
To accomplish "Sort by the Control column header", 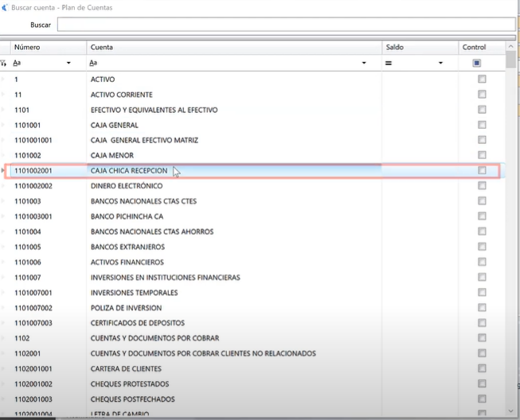I will click(482, 48).
